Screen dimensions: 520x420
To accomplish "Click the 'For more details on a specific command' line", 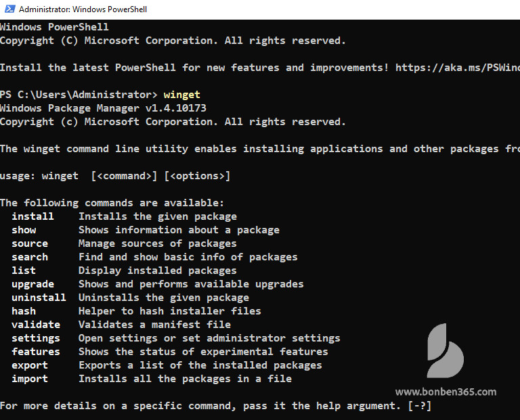I will 215,406.
